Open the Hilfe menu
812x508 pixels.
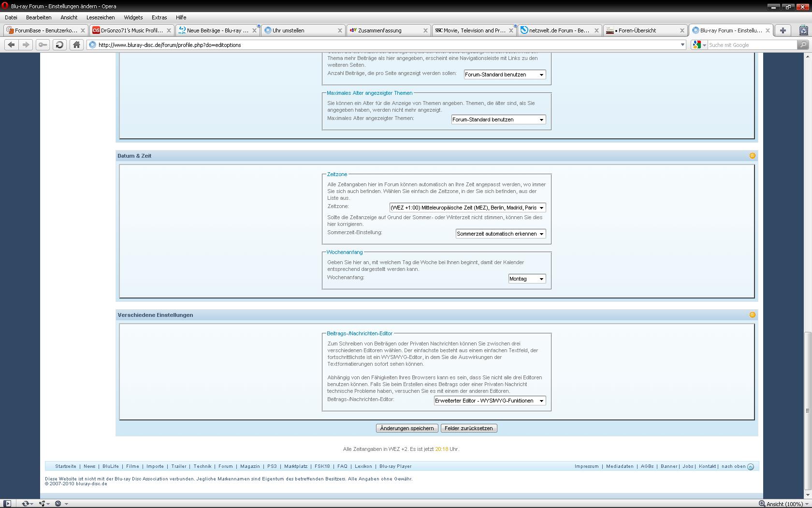[x=181, y=17]
